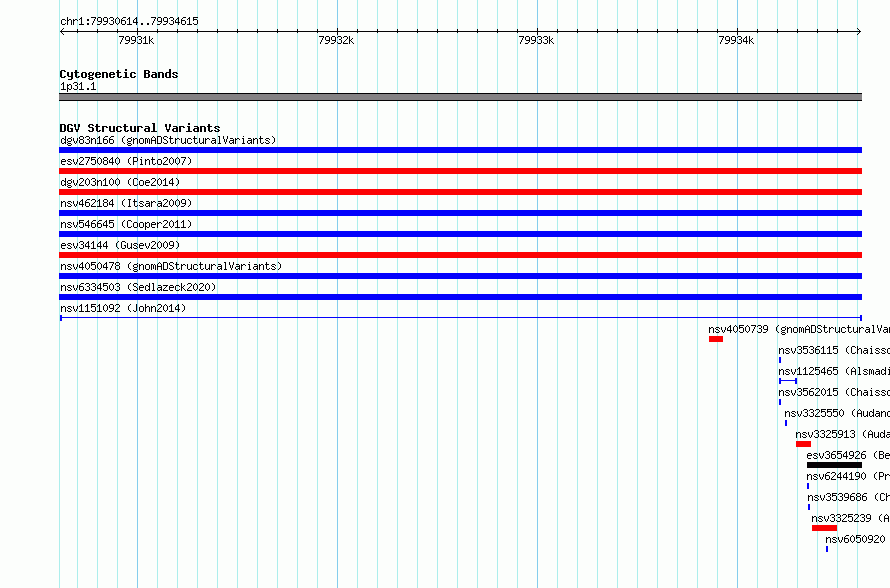
Task: Open nsv1151092 (John2014) variant label
Action: pos(123,308)
